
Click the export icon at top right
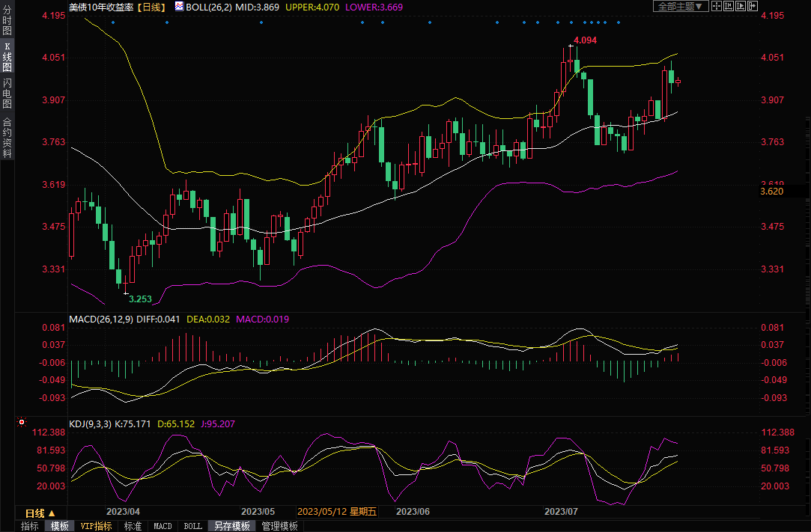coord(753,7)
